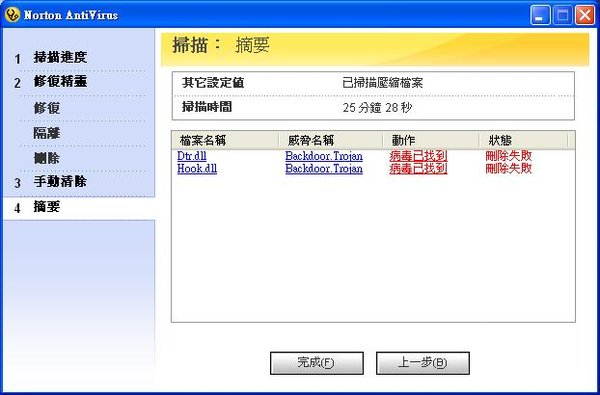Click the 已掃描壓縮檔案 setting value

tap(382, 83)
